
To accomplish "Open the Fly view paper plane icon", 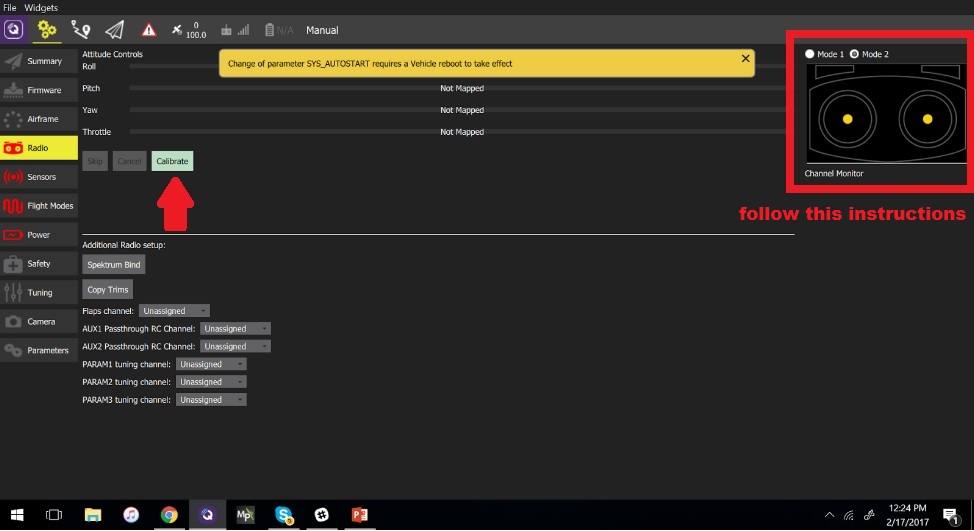I will pos(115,30).
